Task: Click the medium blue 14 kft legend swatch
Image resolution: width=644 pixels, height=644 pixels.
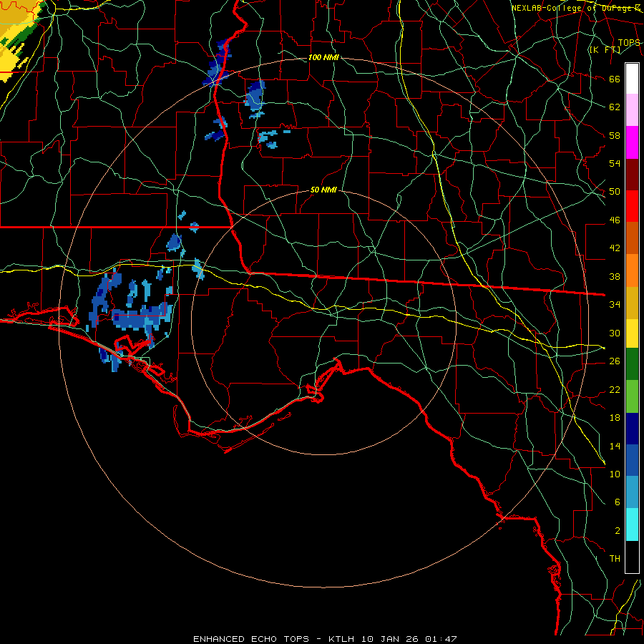Action: (x=632, y=460)
